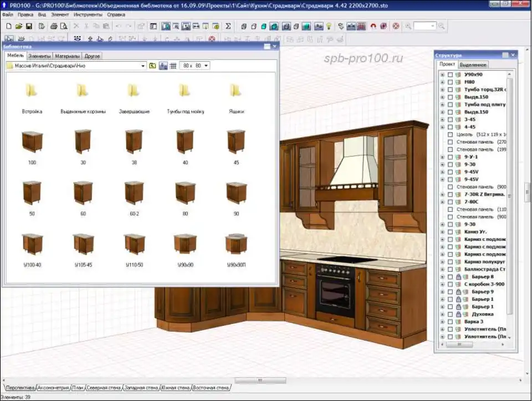Tick the checkbox for Цоколь row

(x=450, y=134)
